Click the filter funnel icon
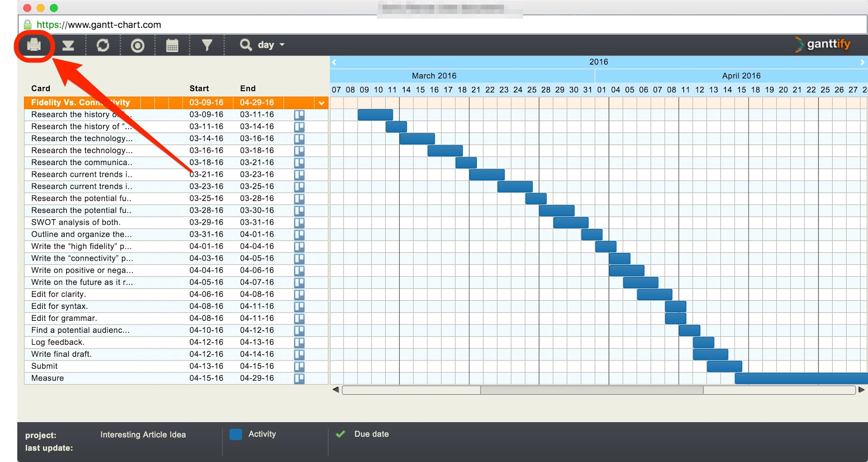The height and width of the screenshot is (462, 868). (207, 45)
